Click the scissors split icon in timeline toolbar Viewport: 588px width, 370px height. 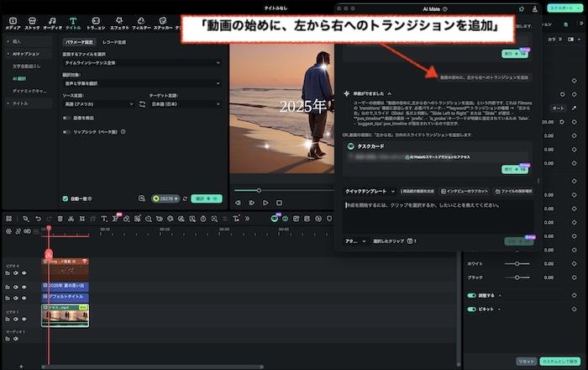pyautogui.click(x=71, y=219)
